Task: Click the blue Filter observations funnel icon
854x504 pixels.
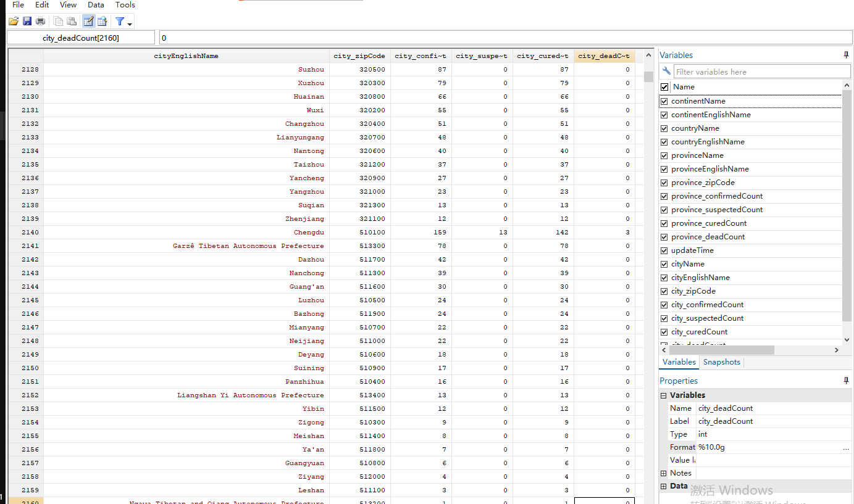Action: (x=120, y=22)
